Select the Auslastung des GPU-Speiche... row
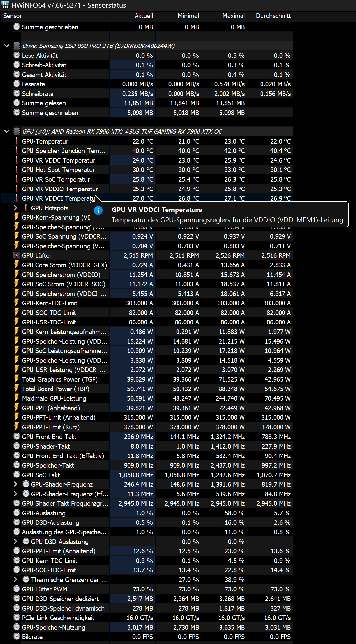The width and height of the screenshot is (356, 644). (146, 532)
